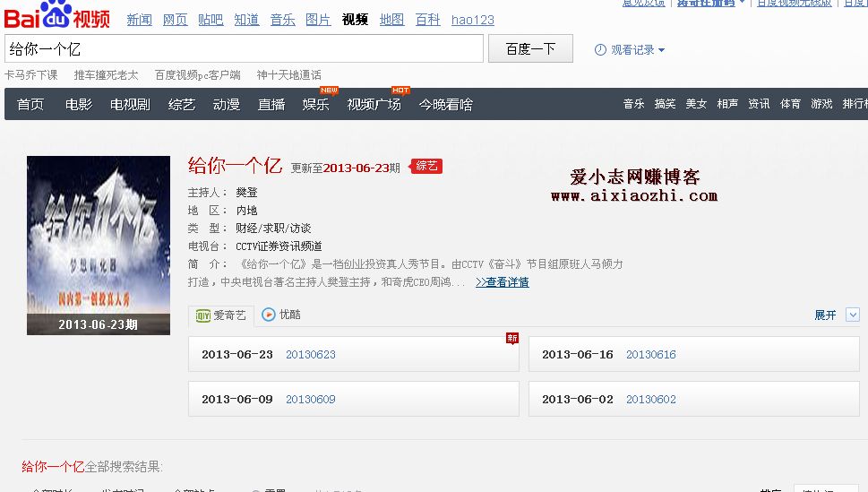Click hot search 神十天地通话
868x492 pixels.
(289, 74)
